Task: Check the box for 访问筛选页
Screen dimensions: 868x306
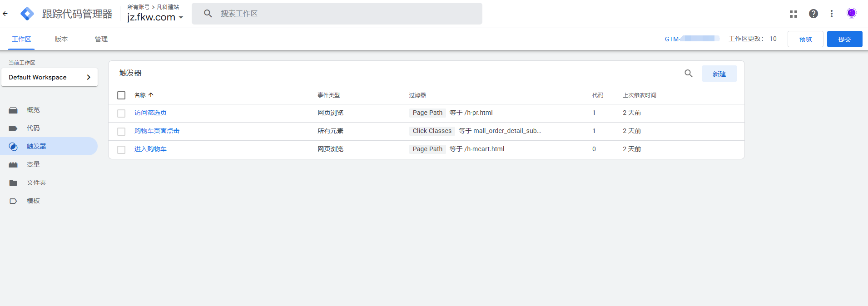Action: pos(121,114)
